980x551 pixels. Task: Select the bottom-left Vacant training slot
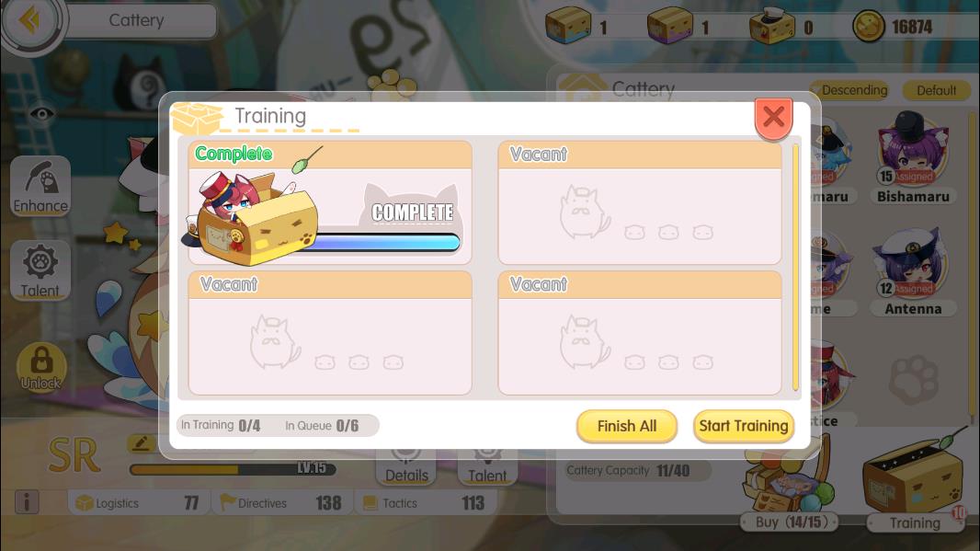(330, 332)
